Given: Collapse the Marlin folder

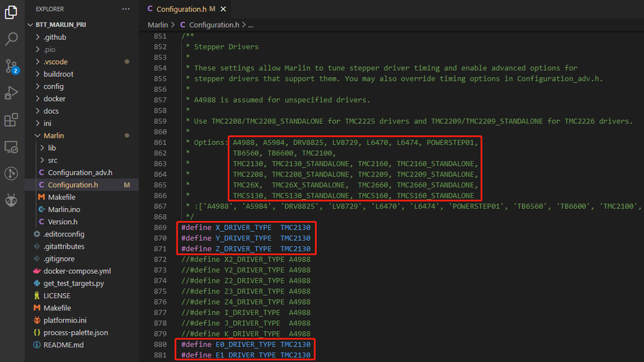Looking at the screenshot, I should [53, 136].
